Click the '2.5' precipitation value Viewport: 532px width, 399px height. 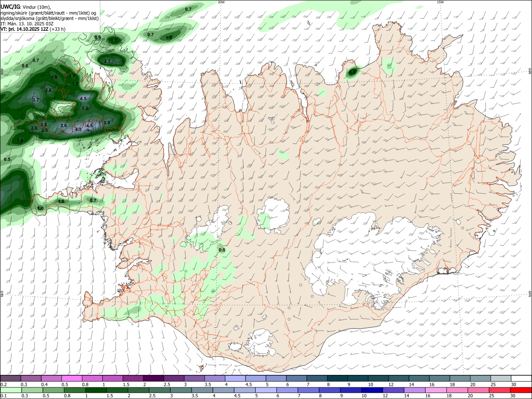pos(45,131)
